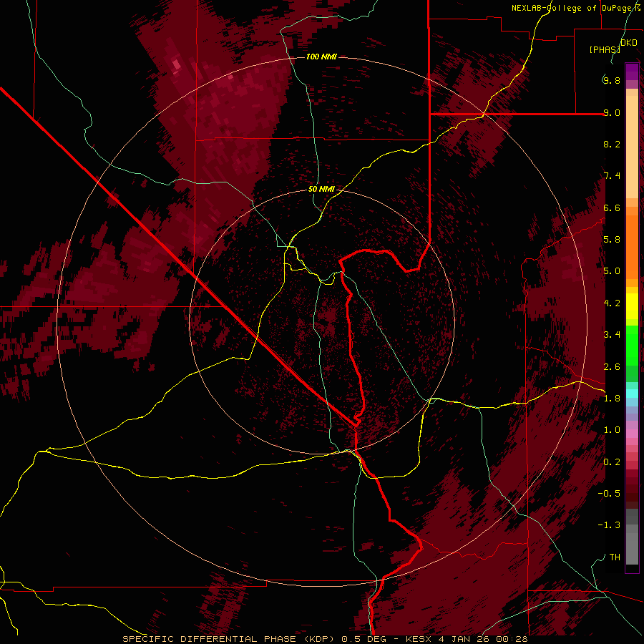Click the 1.0 scale label
Image resolution: width=644 pixels, height=644 pixels.
[x=612, y=430]
